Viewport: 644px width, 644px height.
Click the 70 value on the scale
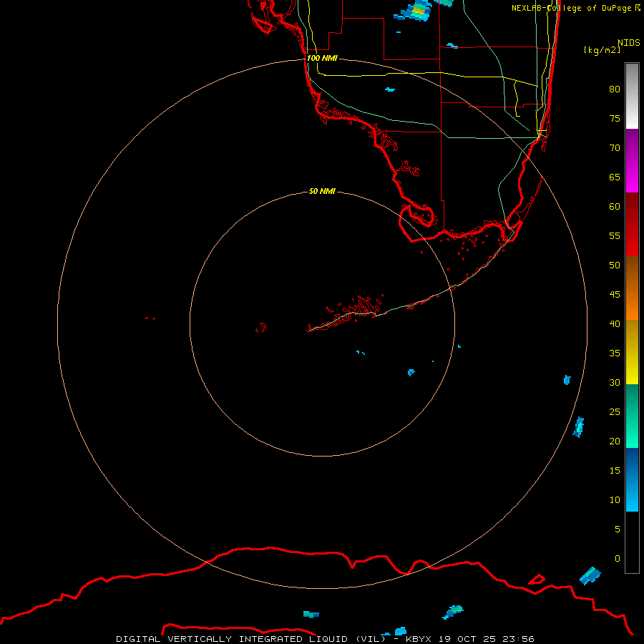615,148
